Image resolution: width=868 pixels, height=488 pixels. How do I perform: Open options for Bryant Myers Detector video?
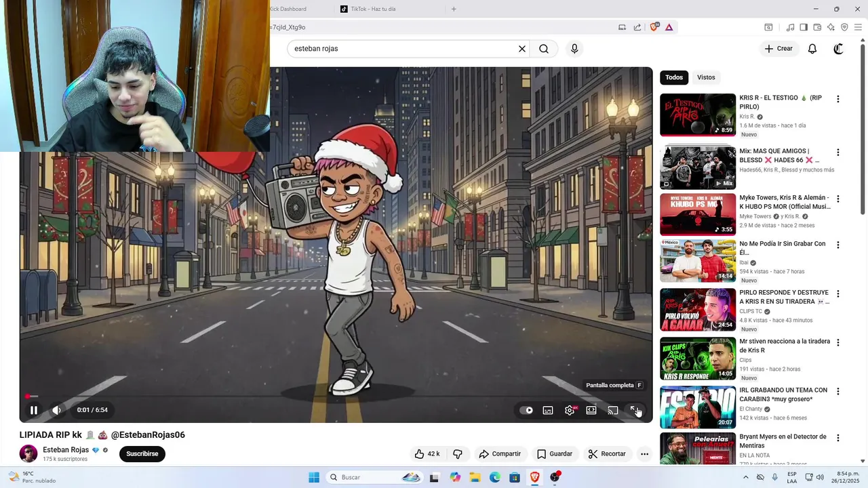pos(837,439)
